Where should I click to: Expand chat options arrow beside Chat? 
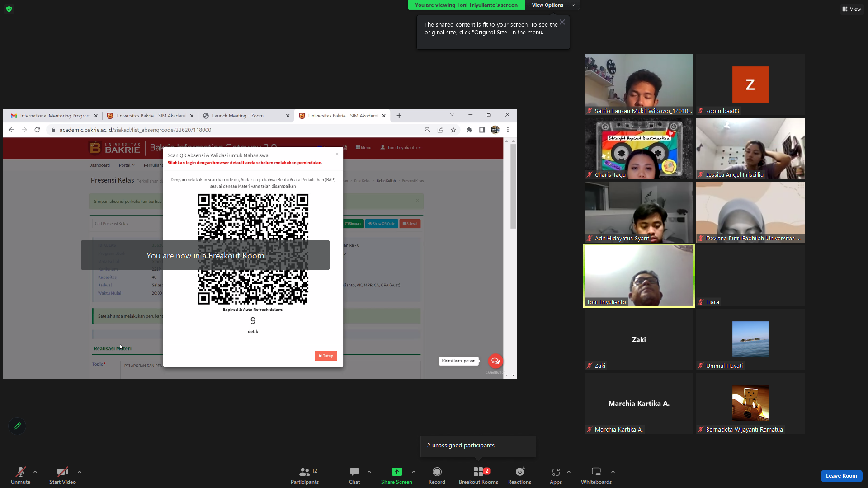pyautogui.click(x=369, y=472)
